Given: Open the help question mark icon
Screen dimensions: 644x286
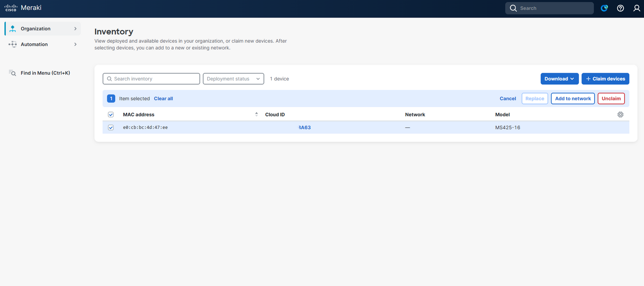Looking at the screenshot, I should click(620, 8).
